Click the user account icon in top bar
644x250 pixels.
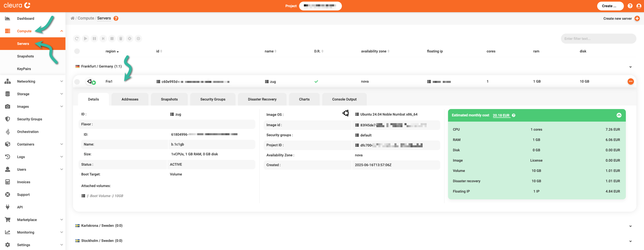pyautogui.click(x=639, y=6)
